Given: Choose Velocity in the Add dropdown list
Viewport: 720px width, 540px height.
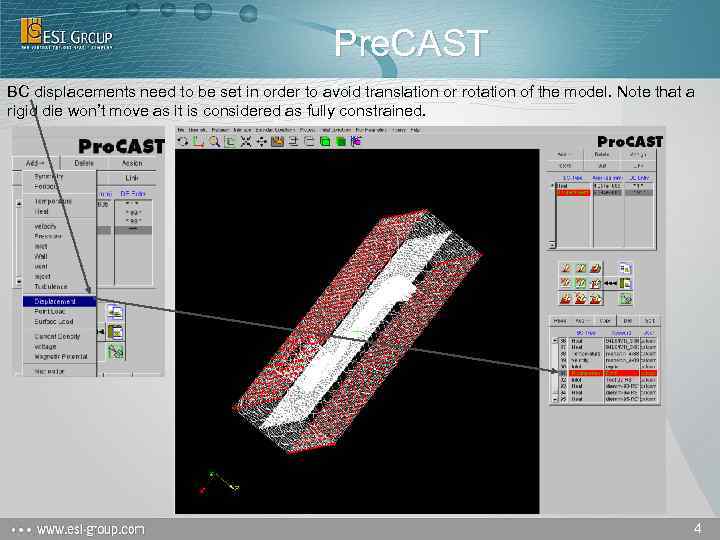Looking at the screenshot, I should click(x=45, y=226).
